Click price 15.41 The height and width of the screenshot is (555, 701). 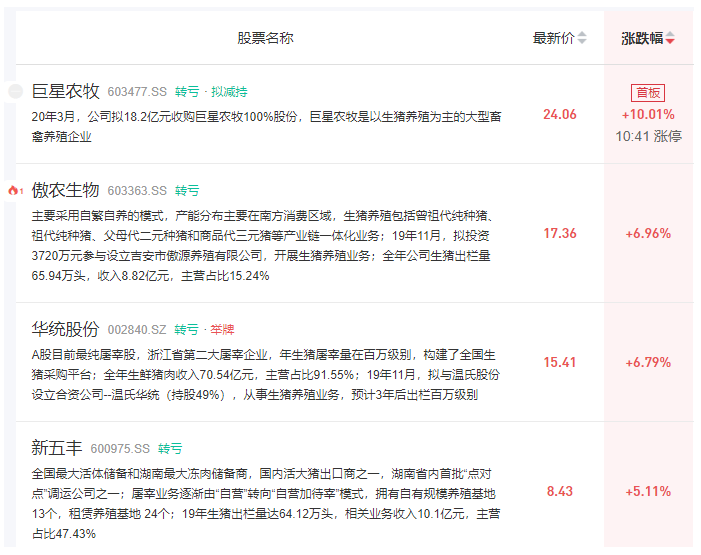[x=560, y=362]
